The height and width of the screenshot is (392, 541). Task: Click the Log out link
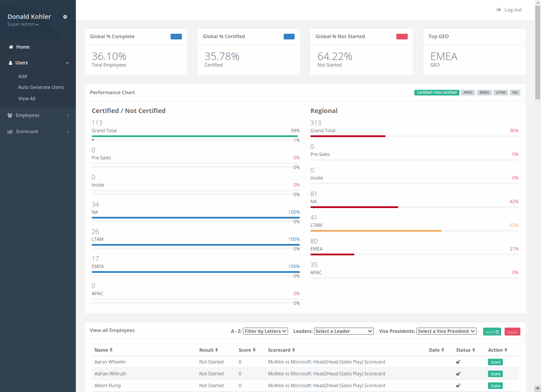click(509, 10)
